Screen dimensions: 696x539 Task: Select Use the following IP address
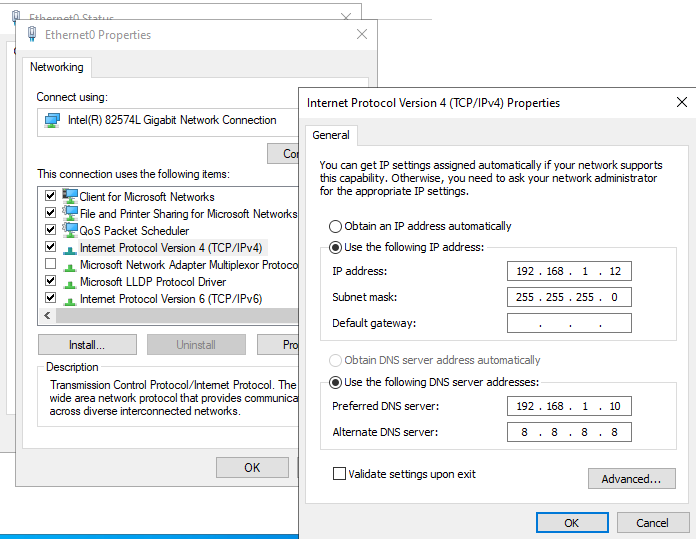click(x=335, y=247)
